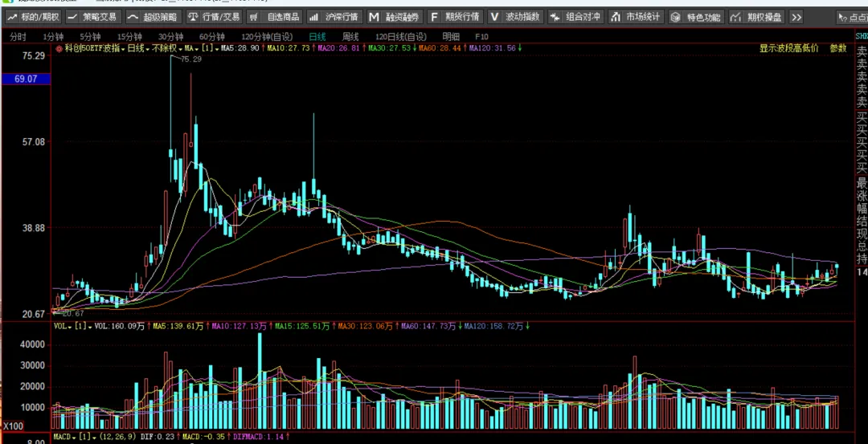Image resolution: width=868 pixels, height=444 pixels.
Task: Open the [1] dropdown beside MACD
Action: pos(88,437)
